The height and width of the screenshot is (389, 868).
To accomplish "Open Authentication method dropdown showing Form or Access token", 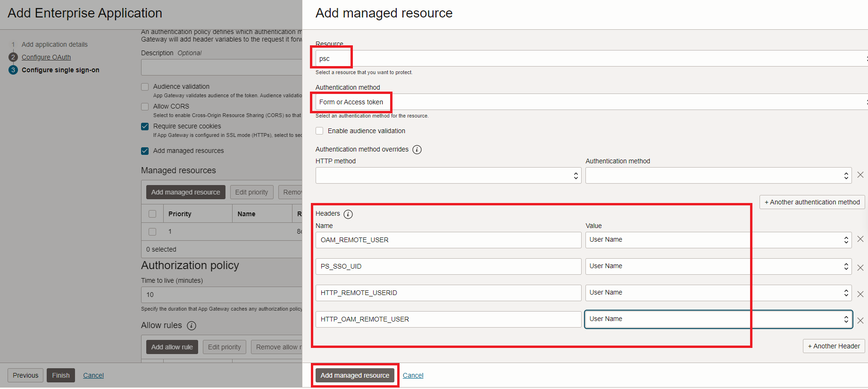I will click(592, 102).
